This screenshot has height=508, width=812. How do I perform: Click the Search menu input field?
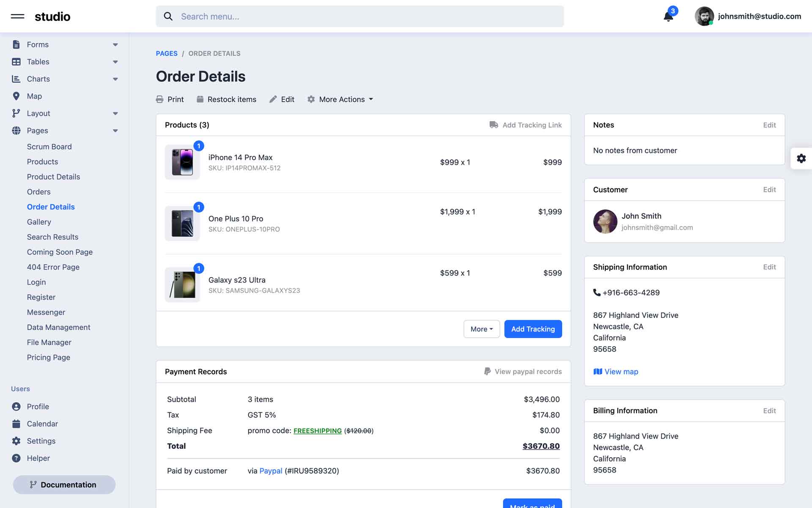tap(359, 17)
